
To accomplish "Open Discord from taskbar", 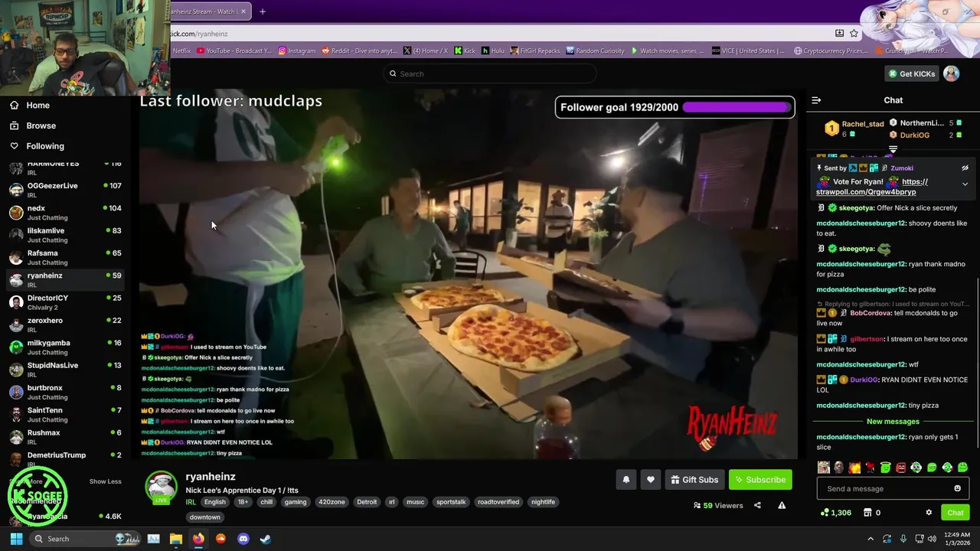I will click(x=243, y=539).
